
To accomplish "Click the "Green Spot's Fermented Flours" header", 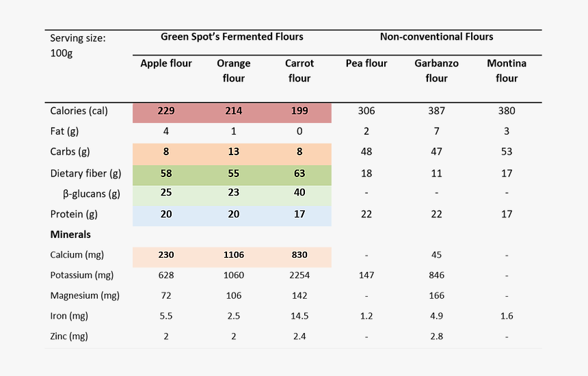I will point(232,37).
